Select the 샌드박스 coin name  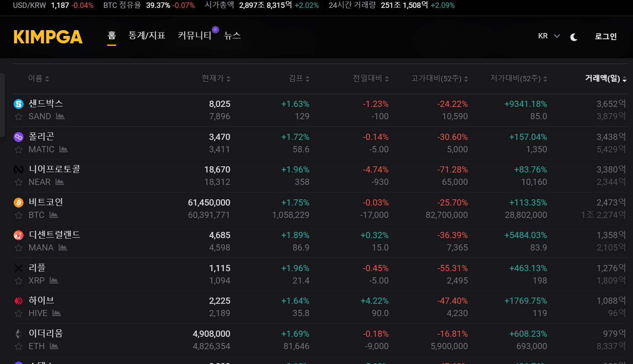click(46, 104)
